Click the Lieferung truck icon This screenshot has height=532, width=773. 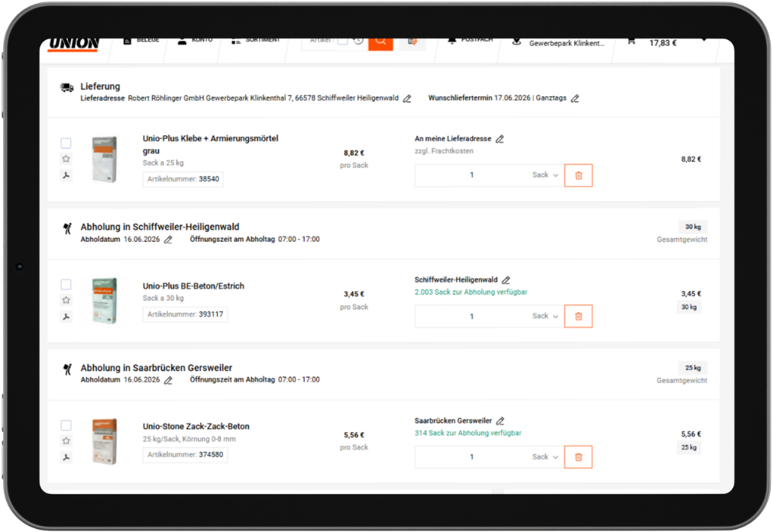click(67, 87)
